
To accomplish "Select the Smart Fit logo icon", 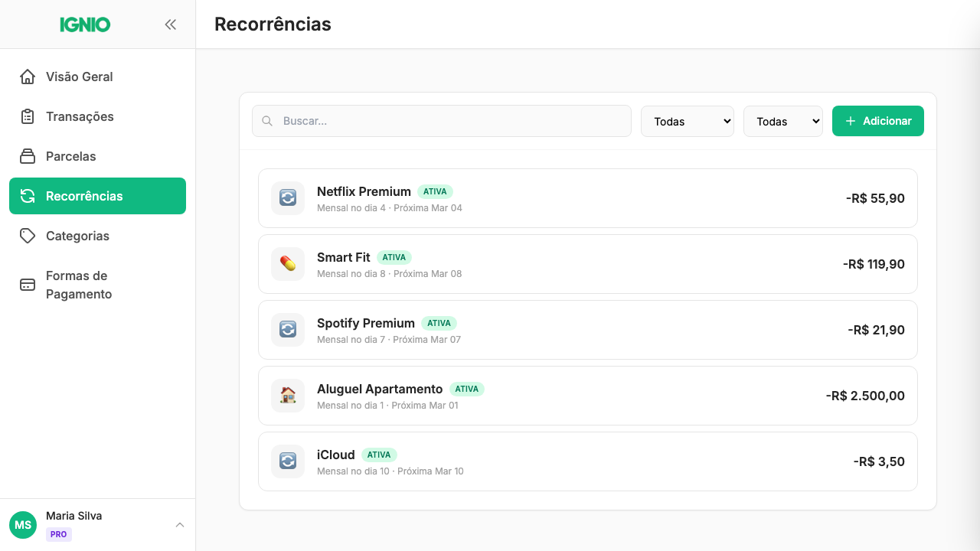I will tap(287, 264).
